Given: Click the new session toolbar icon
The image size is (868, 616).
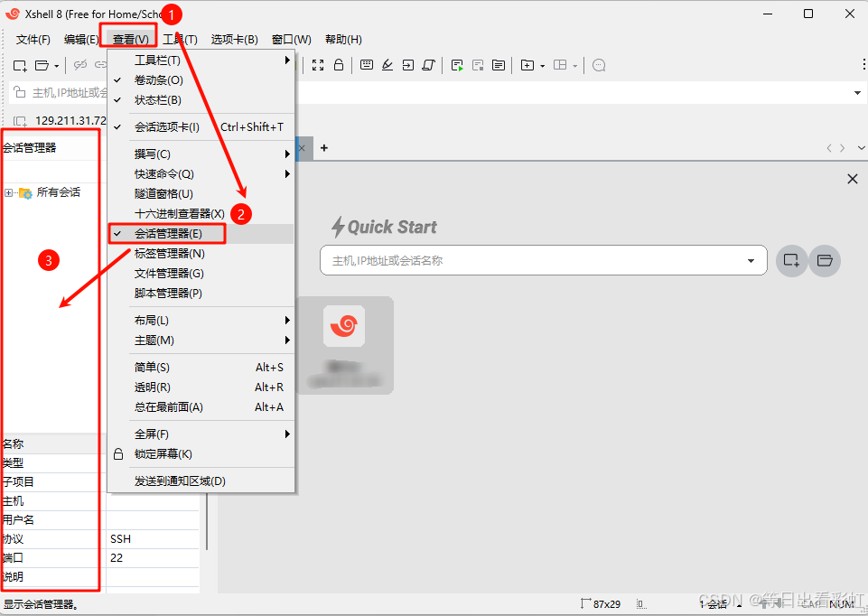Looking at the screenshot, I should [x=20, y=65].
